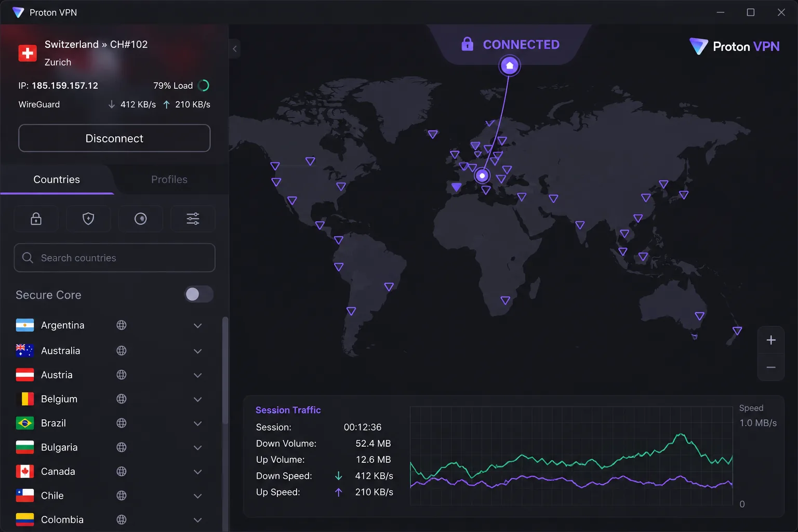The width and height of the screenshot is (798, 532).
Task: Click the Proton VPN logo on map
Action: coord(735,46)
